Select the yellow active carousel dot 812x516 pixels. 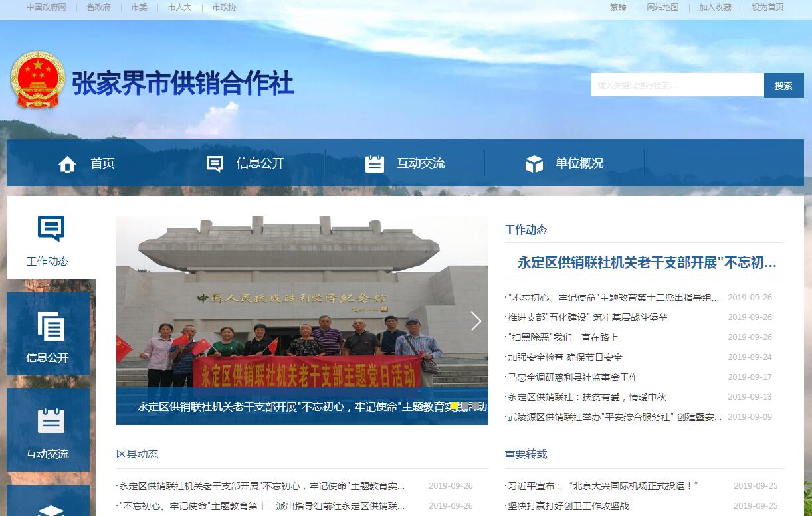pyautogui.click(x=454, y=406)
